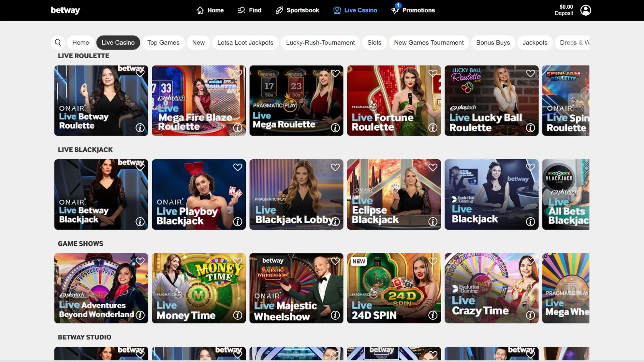Favorite the Live Majestic Wheelshow game
This screenshot has width=644, height=362.
click(x=335, y=261)
